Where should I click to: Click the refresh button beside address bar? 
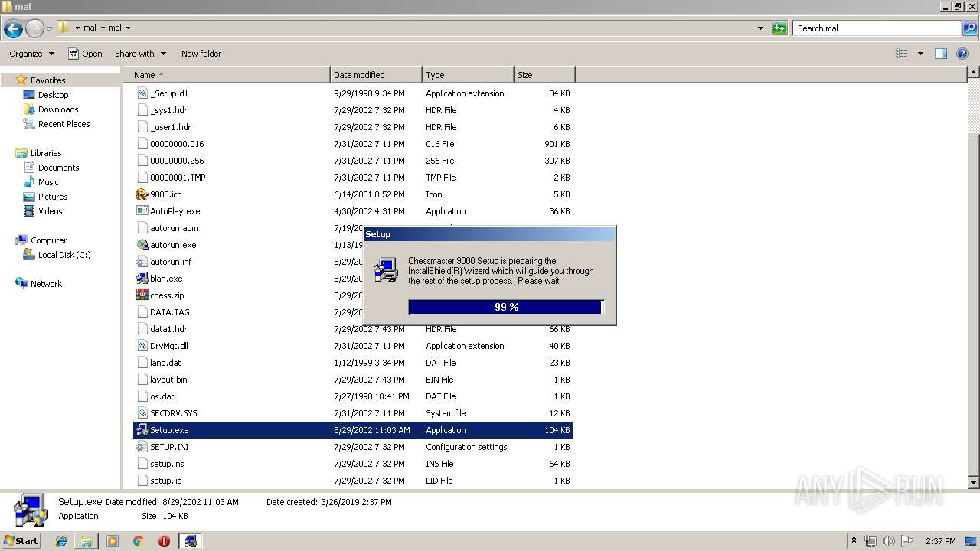[x=779, y=28]
